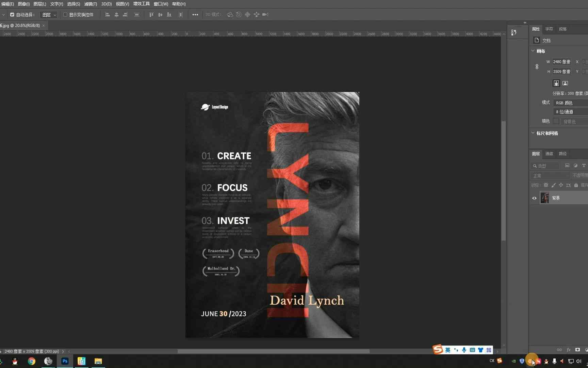This screenshot has height=368, width=588.
Task: Toggle Auto-Select checkbox
Action: click(x=12, y=15)
